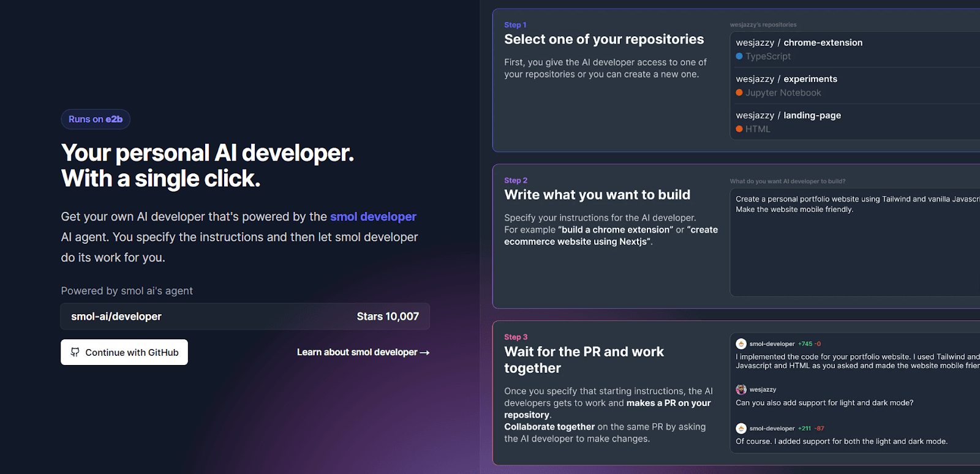Image resolution: width=980 pixels, height=474 pixels.
Task: Click the Stars 10,007 count
Action: 388,317
